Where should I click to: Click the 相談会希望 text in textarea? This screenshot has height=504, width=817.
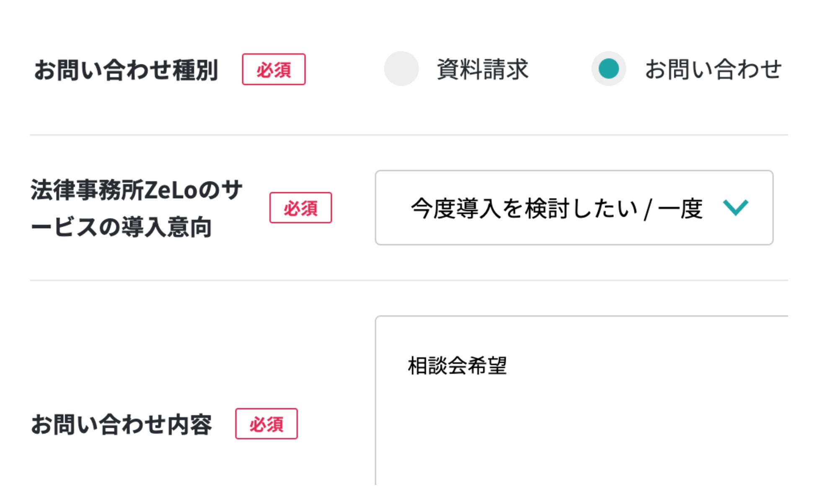457,366
